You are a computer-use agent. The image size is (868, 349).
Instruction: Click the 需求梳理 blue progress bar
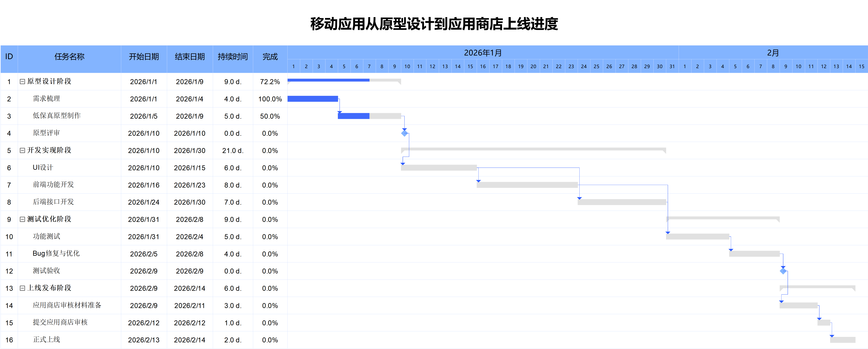pos(312,99)
